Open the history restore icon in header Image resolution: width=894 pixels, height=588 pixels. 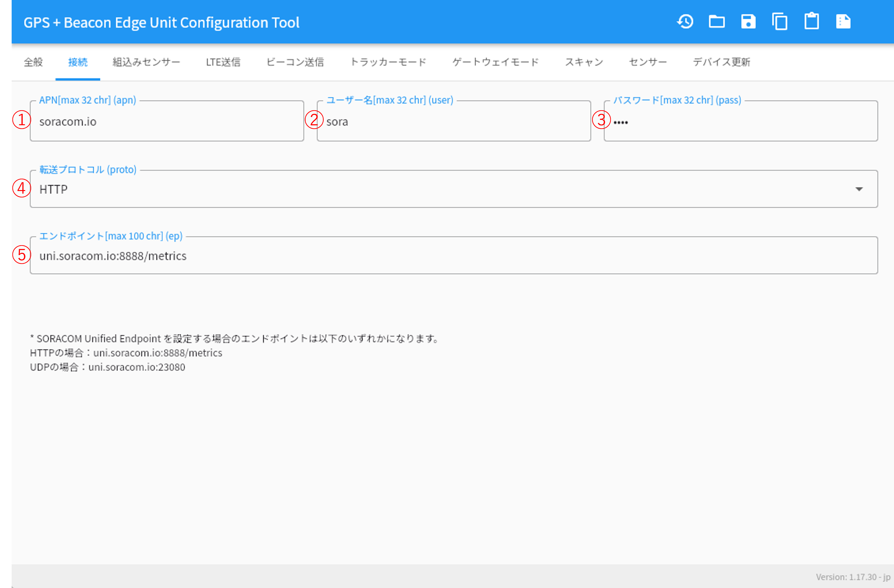click(x=685, y=22)
